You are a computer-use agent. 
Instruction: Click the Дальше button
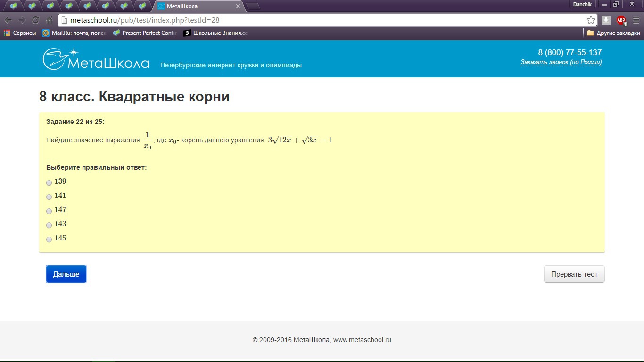(66, 274)
